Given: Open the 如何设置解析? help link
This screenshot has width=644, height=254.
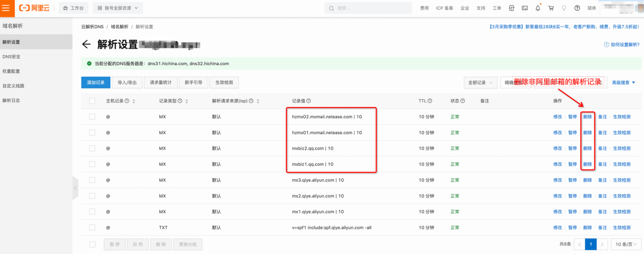Looking at the screenshot, I should click(x=622, y=45).
